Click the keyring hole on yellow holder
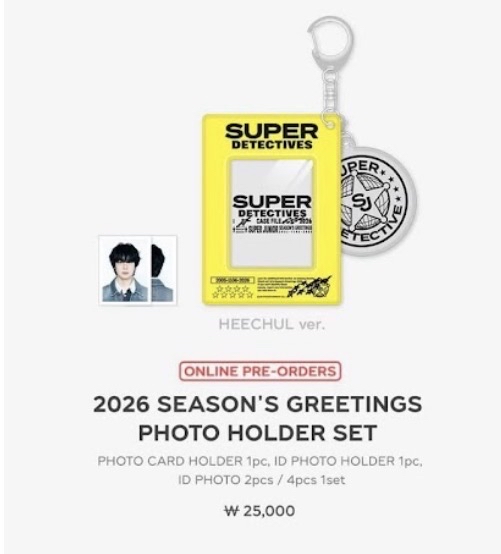501x554 pixels. tap(331, 124)
